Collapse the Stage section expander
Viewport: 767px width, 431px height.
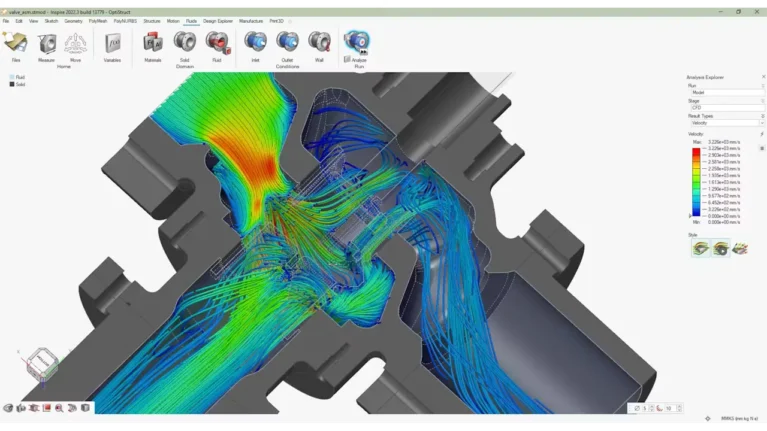762,101
